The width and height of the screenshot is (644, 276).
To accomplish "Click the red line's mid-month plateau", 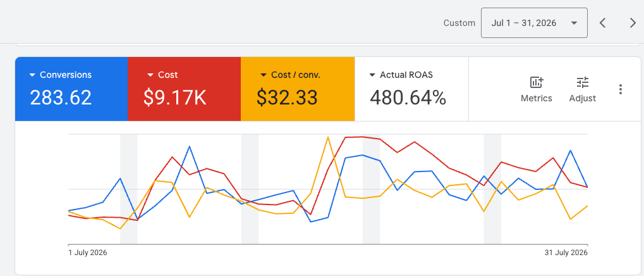I will (362, 137).
